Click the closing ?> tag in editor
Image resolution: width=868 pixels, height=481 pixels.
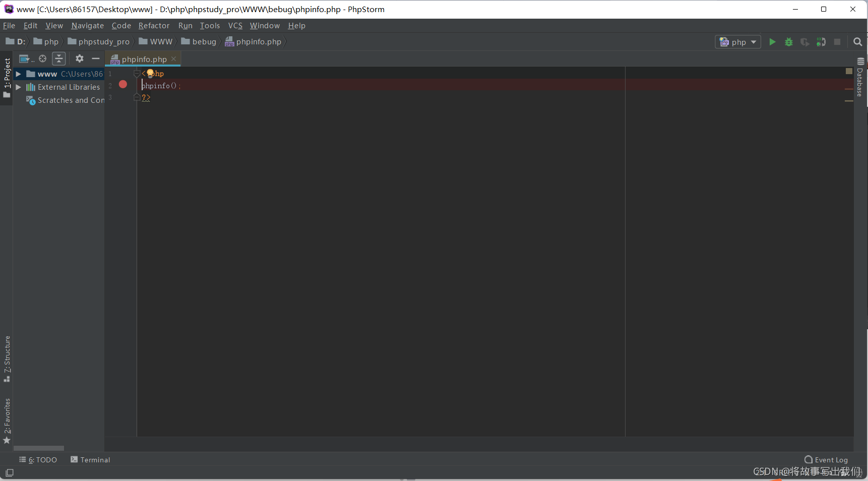coord(146,98)
